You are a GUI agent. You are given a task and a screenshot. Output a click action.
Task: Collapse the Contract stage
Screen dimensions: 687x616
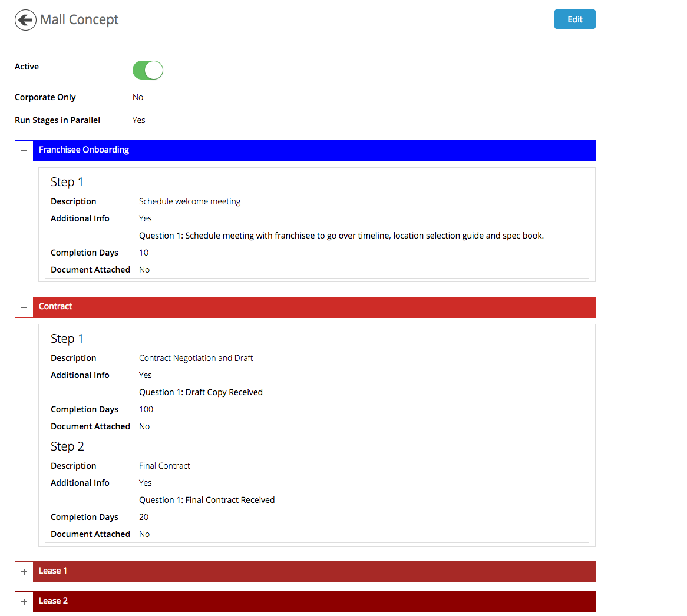click(x=24, y=307)
